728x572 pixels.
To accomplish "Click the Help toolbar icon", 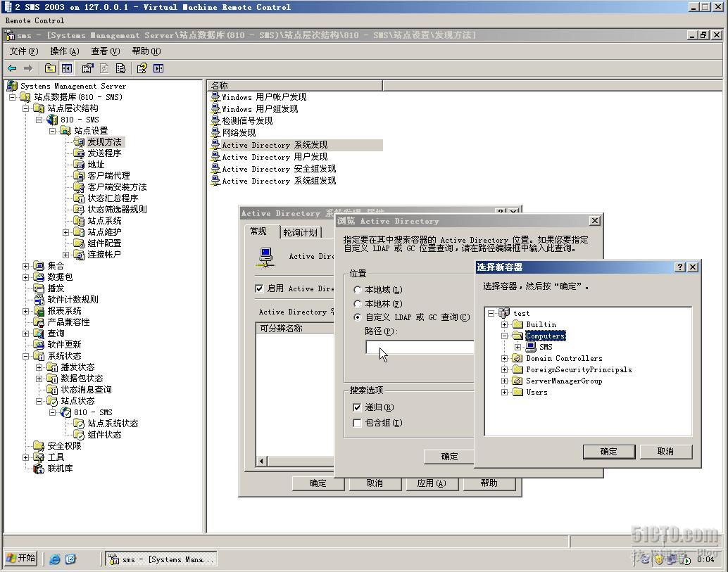I will coord(142,68).
